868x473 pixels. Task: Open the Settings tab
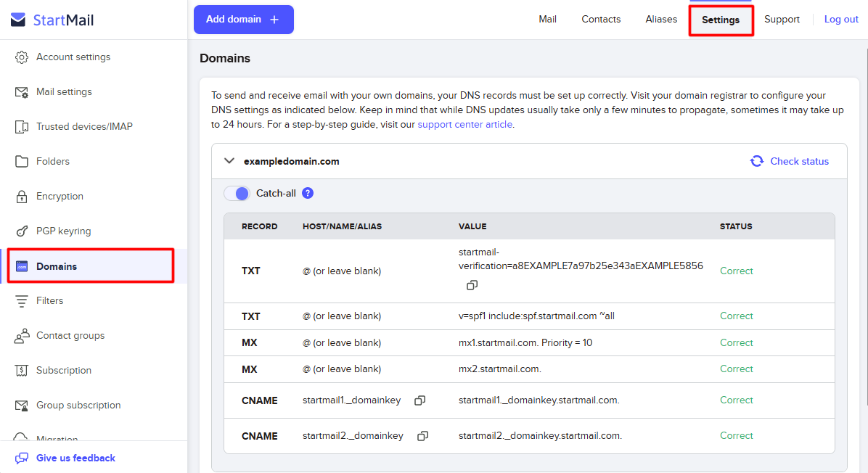721,20
